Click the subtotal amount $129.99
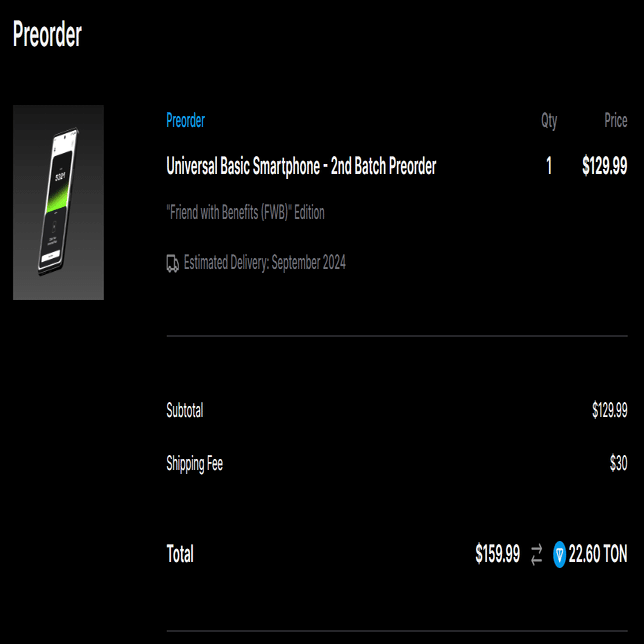644x644 pixels. 610,410
